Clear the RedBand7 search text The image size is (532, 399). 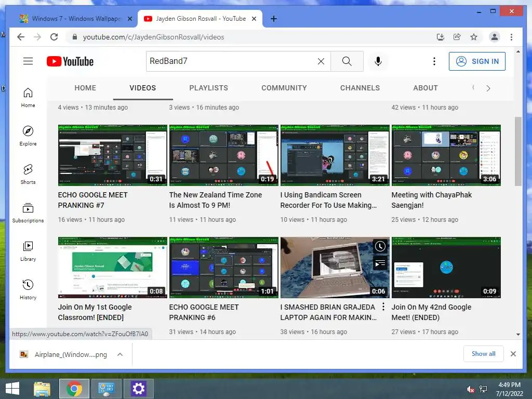[321, 61]
